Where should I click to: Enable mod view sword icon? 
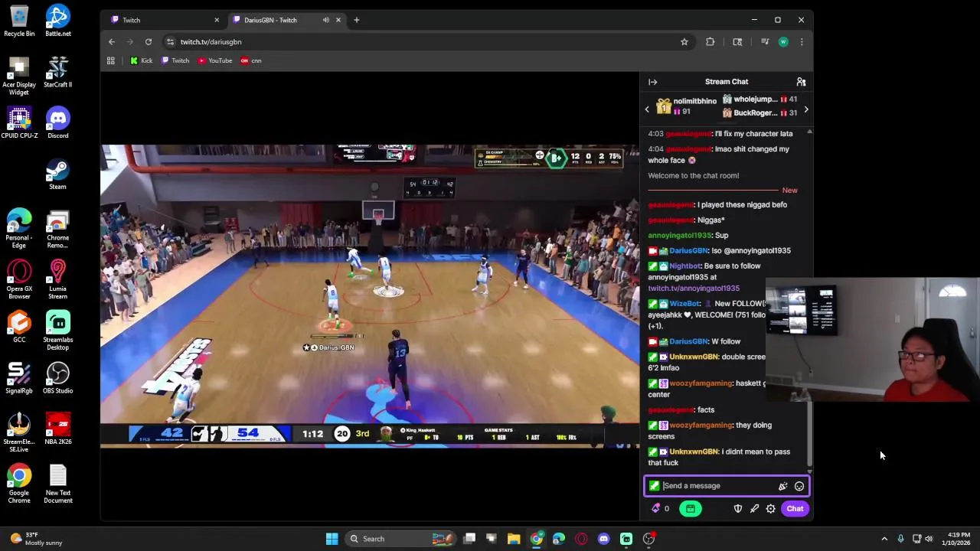pos(754,509)
